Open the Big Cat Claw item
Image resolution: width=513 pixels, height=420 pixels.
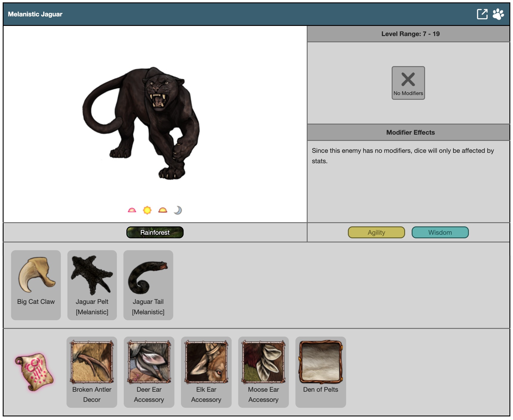coord(36,285)
